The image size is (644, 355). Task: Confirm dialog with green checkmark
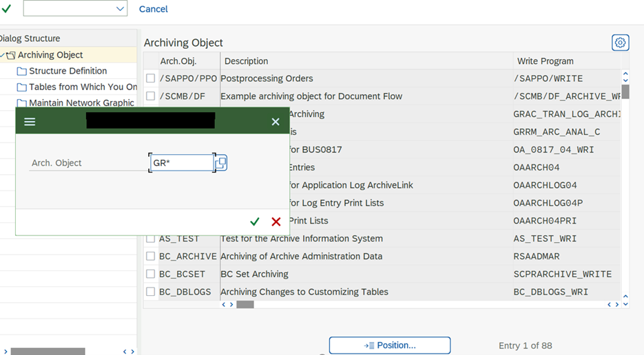click(255, 222)
